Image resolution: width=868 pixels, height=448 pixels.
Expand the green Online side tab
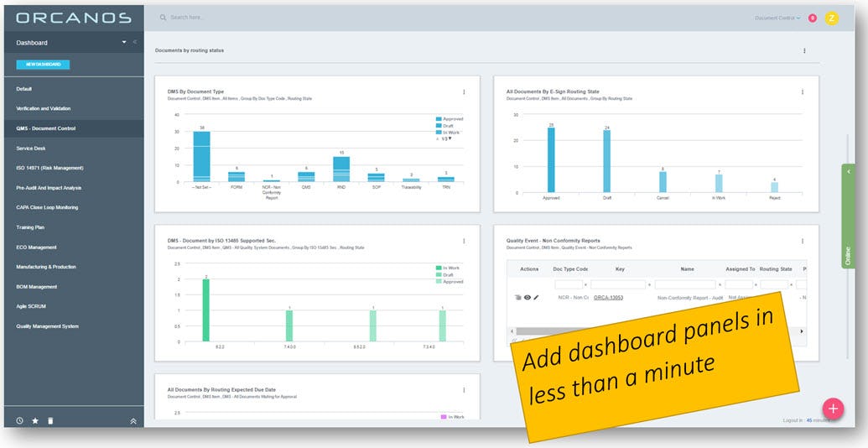pos(848,216)
